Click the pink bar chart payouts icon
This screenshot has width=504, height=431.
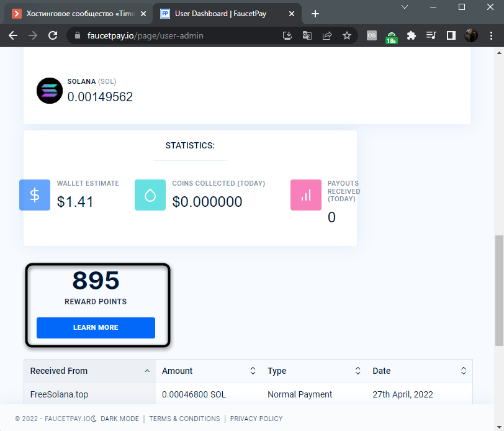pos(306,195)
